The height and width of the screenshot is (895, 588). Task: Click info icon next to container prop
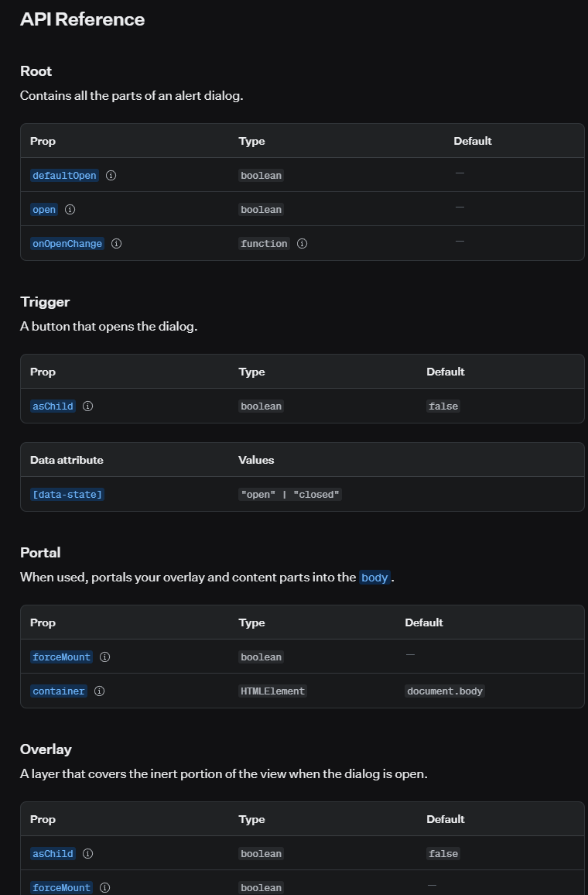pos(99,691)
